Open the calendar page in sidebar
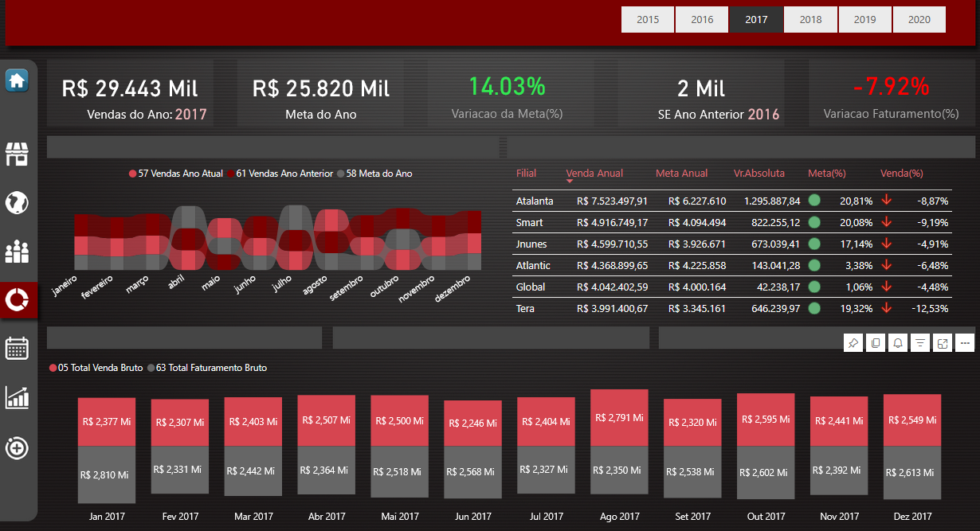This screenshot has width=980, height=531. point(17,348)
